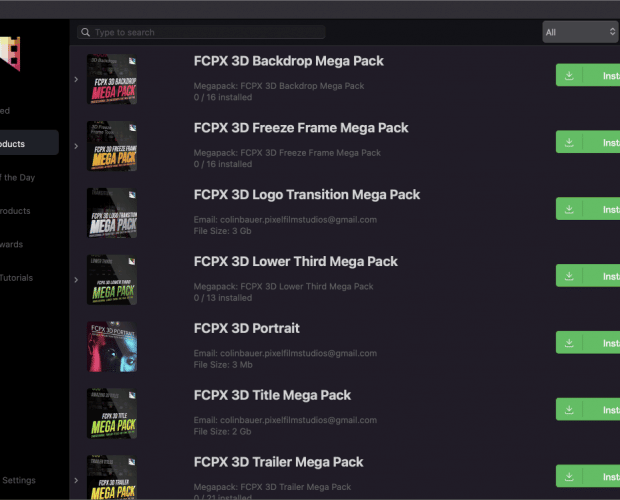Expand the FCPX 3D Freeze Frame Mega Pack row

click(x=76, y=146)
